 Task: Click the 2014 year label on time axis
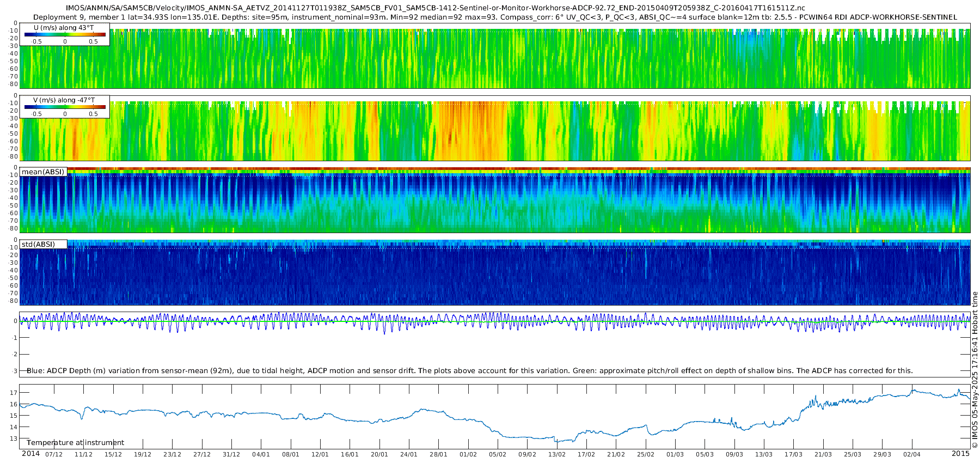pos(30,454)
